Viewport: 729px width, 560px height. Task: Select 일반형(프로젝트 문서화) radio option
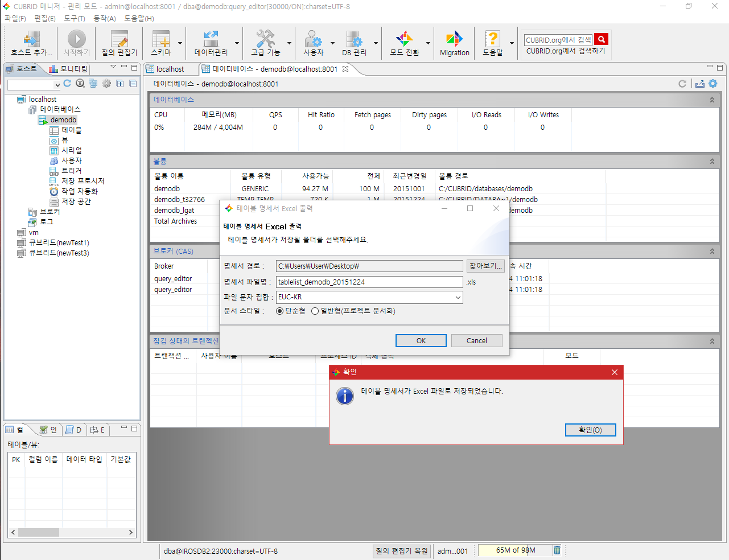(315, 311)
